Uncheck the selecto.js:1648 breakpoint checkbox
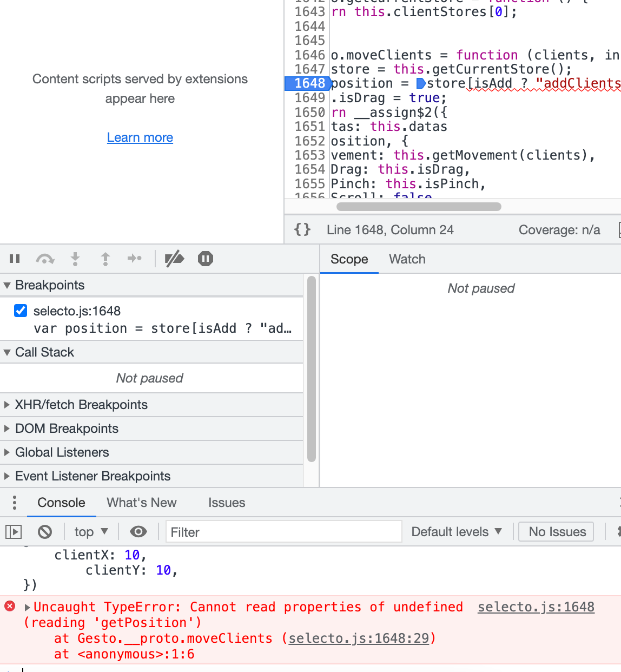This screenshot has width=621, height=672. [x=21, y=311]
